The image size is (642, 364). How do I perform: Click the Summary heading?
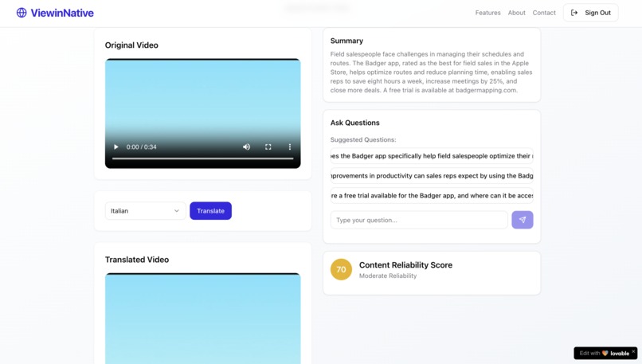coord(346,41)
